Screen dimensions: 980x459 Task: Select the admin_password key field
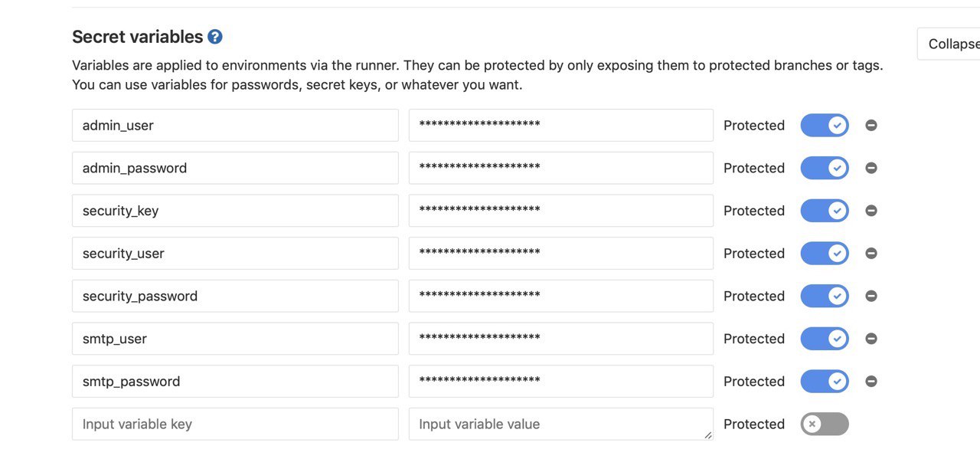(235, 168)
